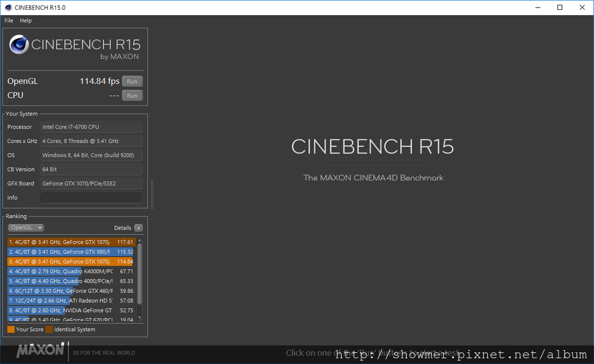This screenshot has width=594, height=364.
Task: Select ranking entry 1 scoring 117.61
Action: click(x=71, y=242)
